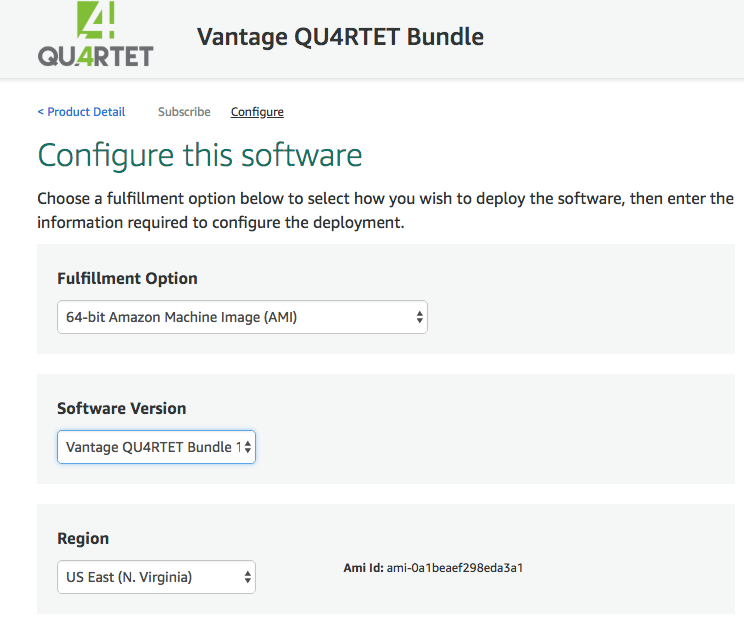Image resolution: width=744 pixels, height=619 pixels.
Task: Go back to Product Detail
Action: [81, 112]
